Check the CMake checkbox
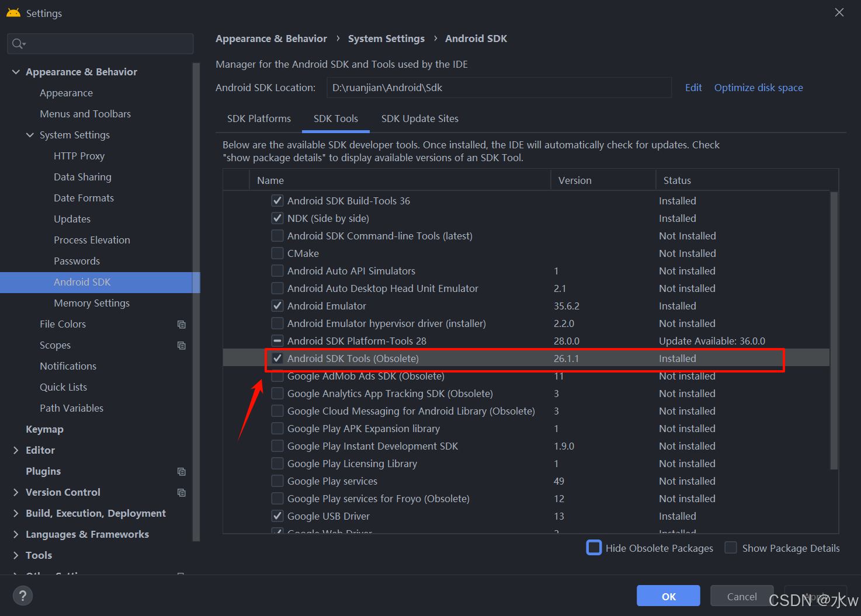Viewport: 861px width, 616px height. pyautogui.click(x=277, y=253)
